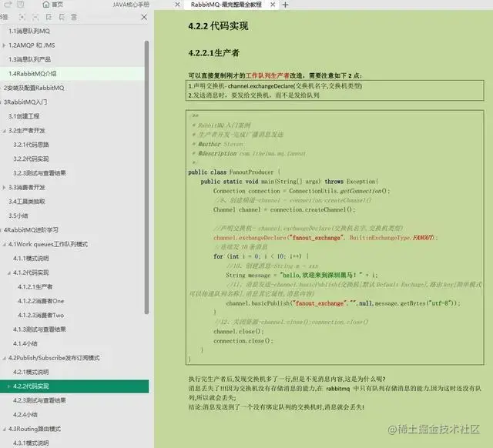Click the bookmark panel vertical scrollbar
The height and width of the screenshot is (448, 493).
(x=146, y=178)
